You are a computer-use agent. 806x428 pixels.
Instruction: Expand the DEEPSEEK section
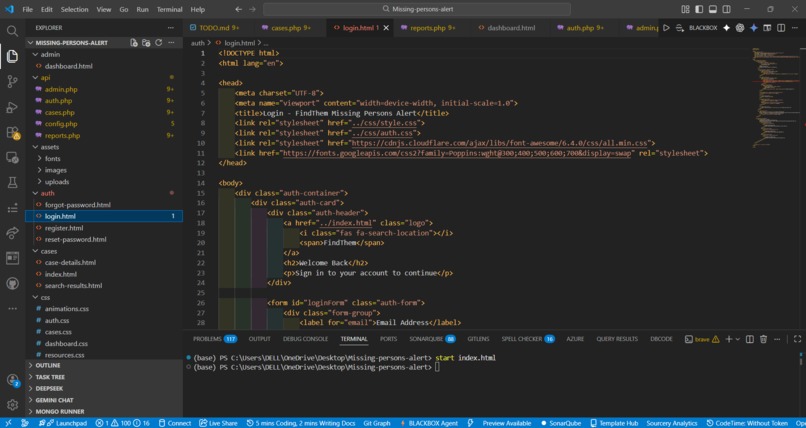[x=49, y=388]
